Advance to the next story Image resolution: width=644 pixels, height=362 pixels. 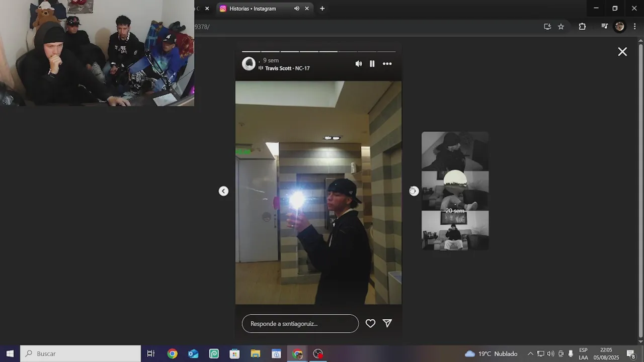(x=414, y=191)
